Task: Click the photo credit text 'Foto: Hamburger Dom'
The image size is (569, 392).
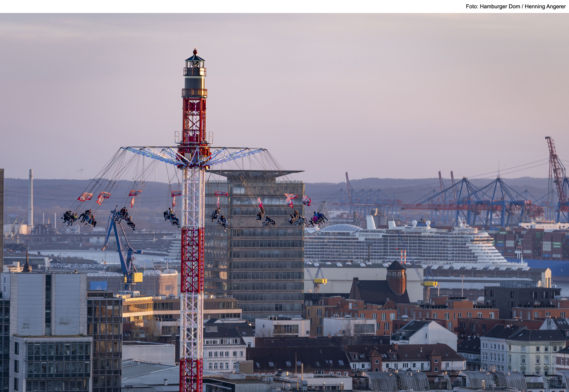Action: (493, 7)
